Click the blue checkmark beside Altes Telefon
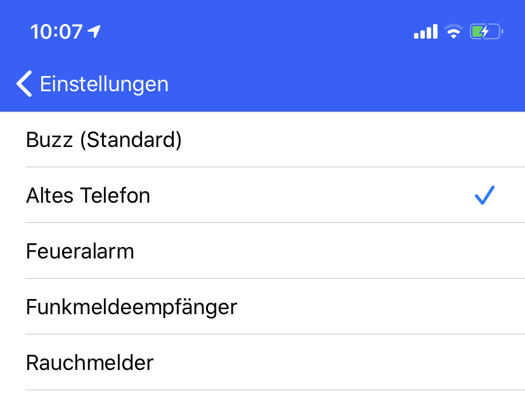The image size is (525, 420). point(484,196)
